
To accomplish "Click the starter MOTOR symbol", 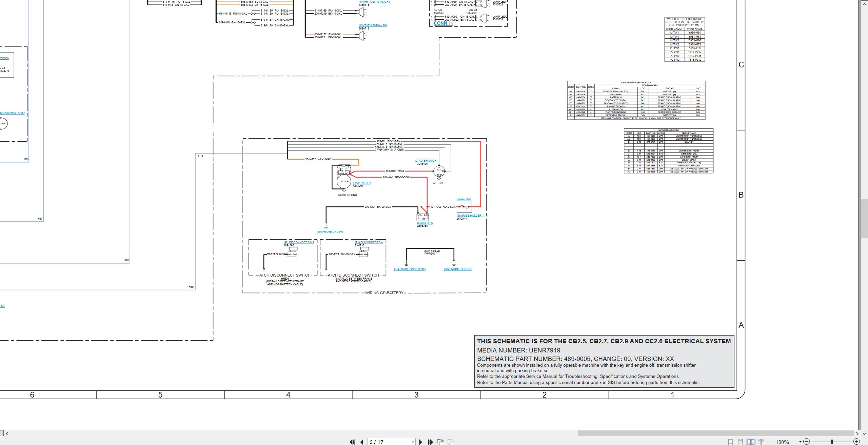I will point(344,182).
